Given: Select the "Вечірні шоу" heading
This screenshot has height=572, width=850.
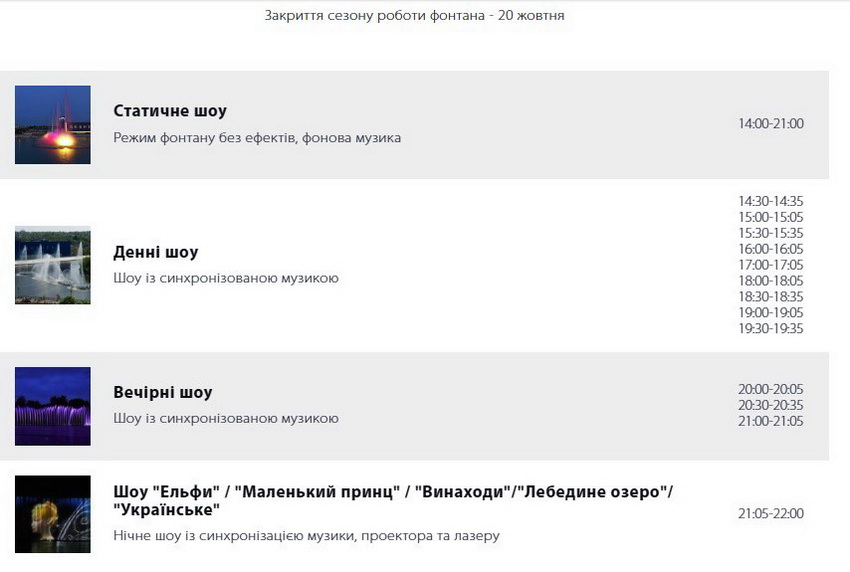Looking at the screenshot, I should (163, 392).
